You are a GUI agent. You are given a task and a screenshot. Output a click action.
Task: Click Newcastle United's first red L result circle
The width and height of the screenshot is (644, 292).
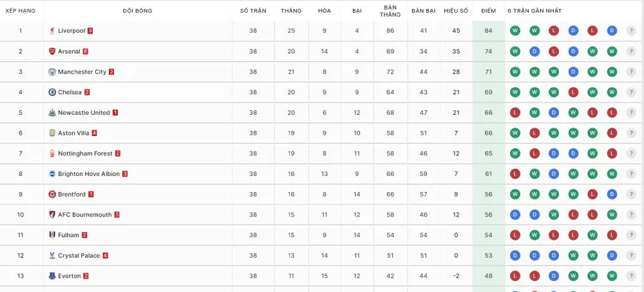point(515,113)
